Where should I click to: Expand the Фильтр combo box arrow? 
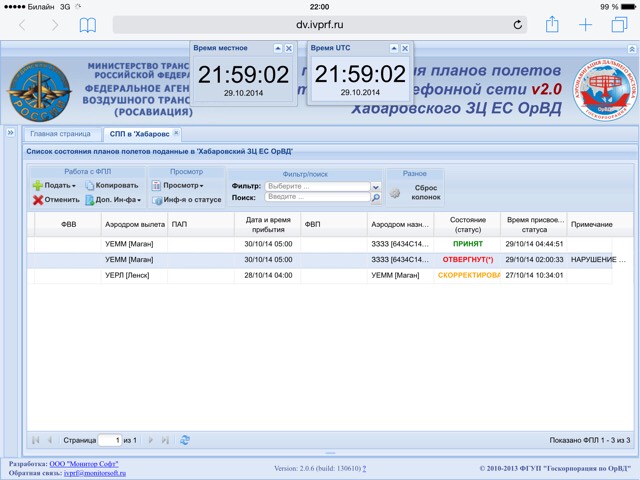[x=376, y=187]
